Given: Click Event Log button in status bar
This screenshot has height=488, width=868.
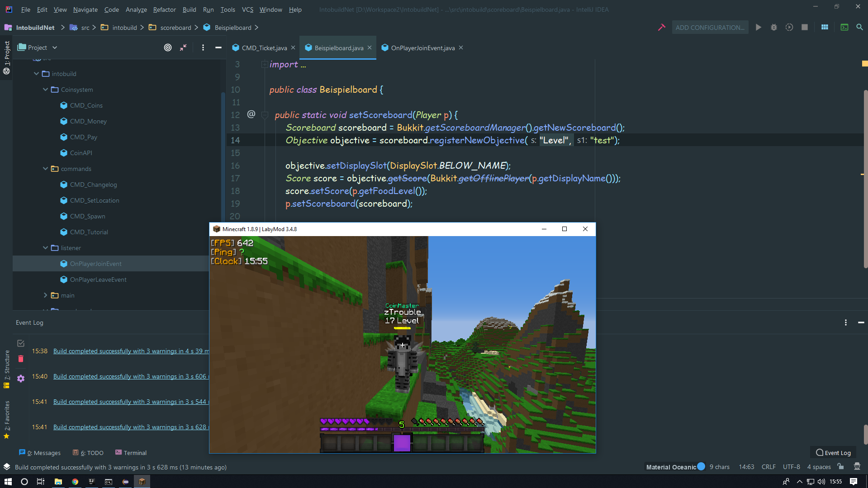Looking at the screenshot, I should tap(833, 453).
